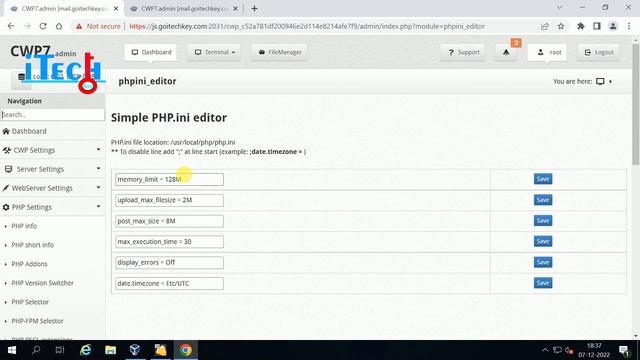Click the browser forward arrow
This screenshot has width=640, height=360.
pyautogui.click(x=27, y=26)
